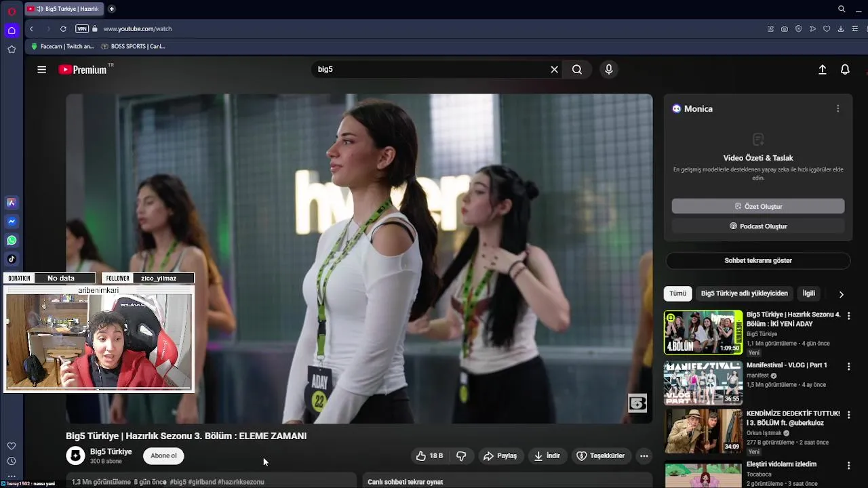Search open tabs with magnifier icon
868x488 pixels.
coord(842,9)
